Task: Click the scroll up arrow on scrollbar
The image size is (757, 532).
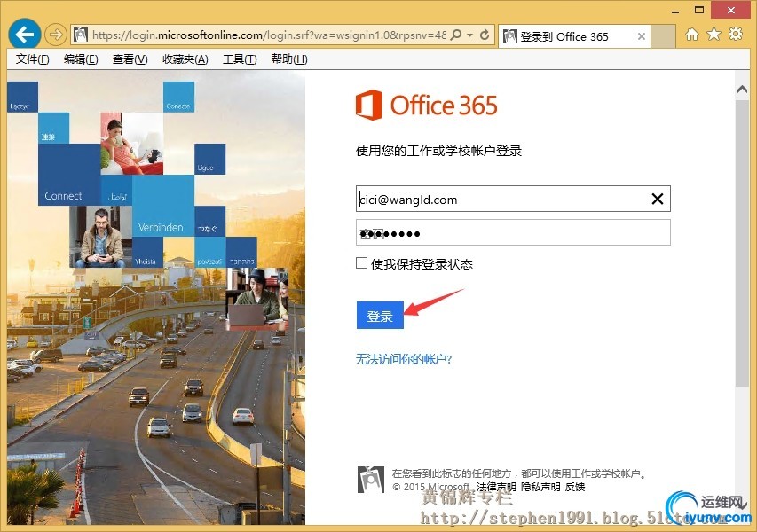Action: 742,89
